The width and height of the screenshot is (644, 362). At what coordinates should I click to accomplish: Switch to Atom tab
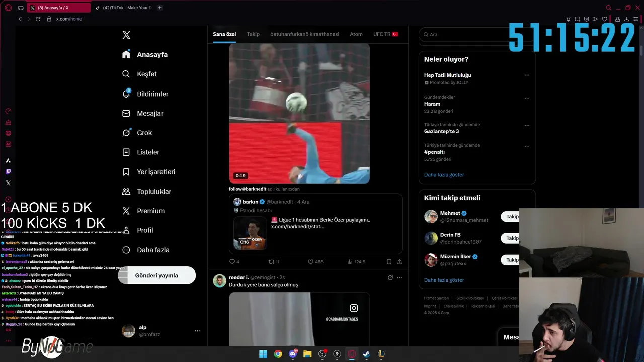[356, 34]
